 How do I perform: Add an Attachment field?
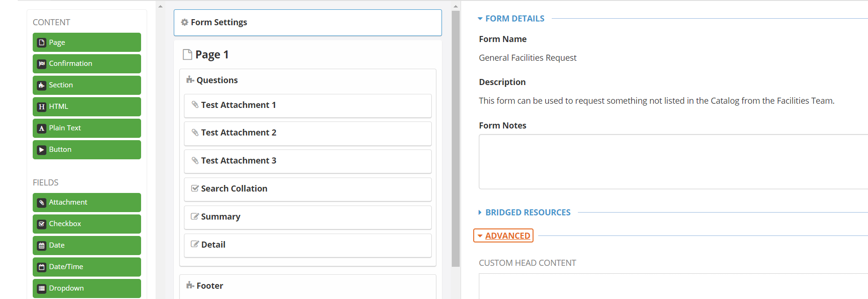[x=87, y=203]
